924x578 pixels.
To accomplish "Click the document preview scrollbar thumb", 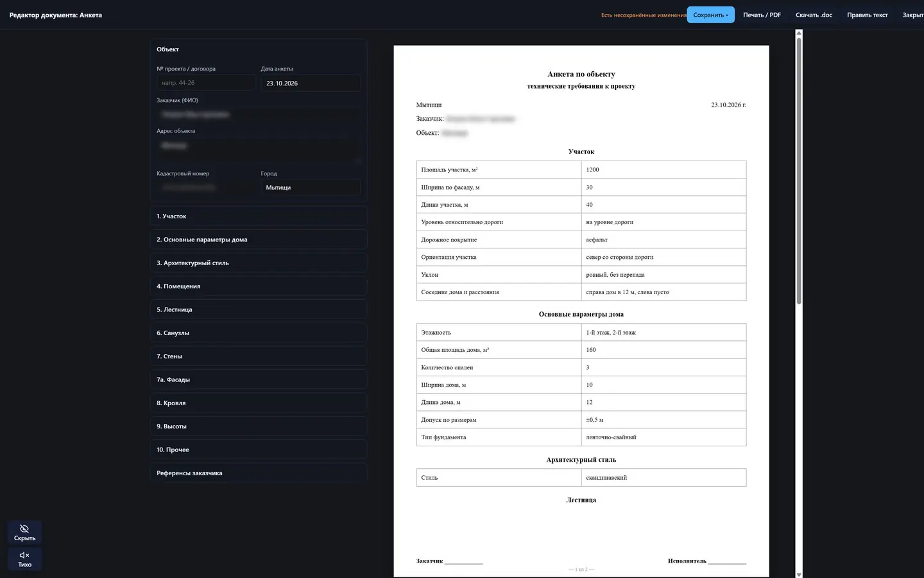I will click(x=799, y=170).
